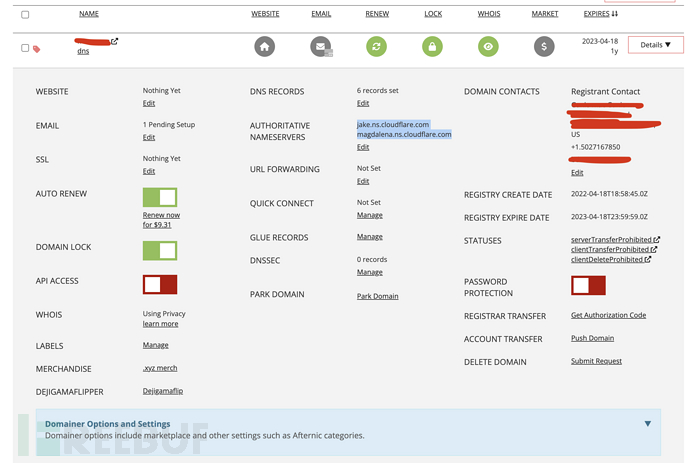
Task: Click the 2023-04-18 expiry date in row
Action: coord(600,41)
